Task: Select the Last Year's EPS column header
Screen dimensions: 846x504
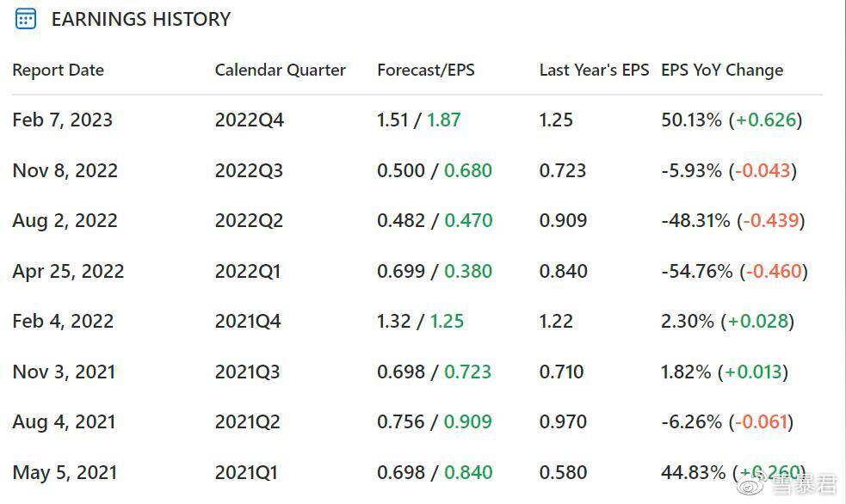Action: click(594, 70)
